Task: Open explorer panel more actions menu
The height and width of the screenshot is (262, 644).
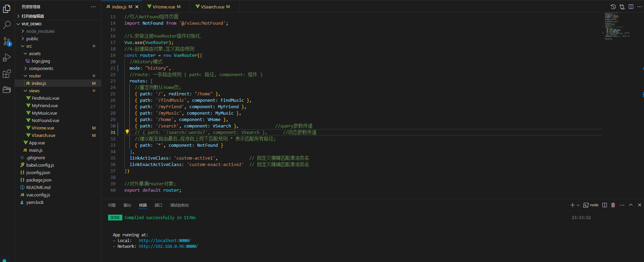Action: 93,7
